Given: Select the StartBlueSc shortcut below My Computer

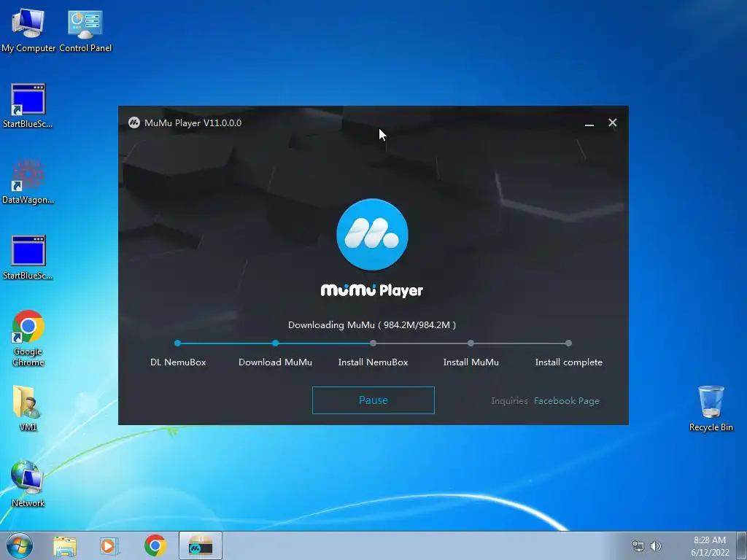Looking at the screenshot, I should [28, 106].
